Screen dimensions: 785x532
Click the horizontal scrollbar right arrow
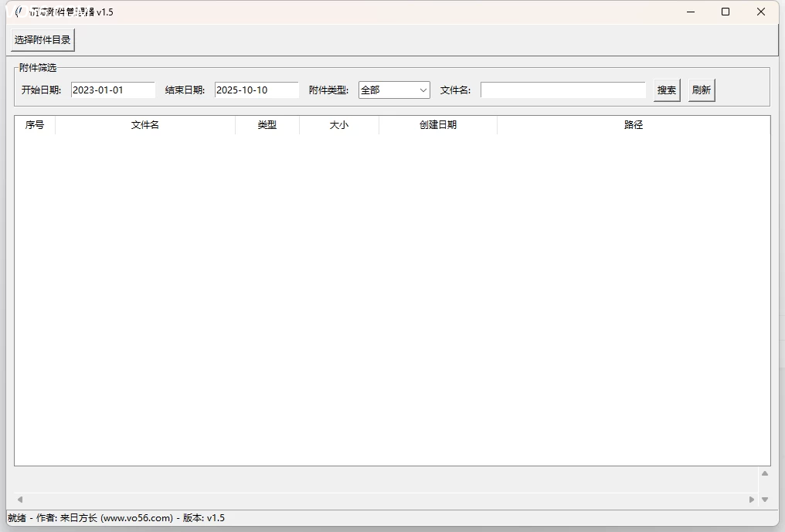pyautogui.click(x=751, y=500)
